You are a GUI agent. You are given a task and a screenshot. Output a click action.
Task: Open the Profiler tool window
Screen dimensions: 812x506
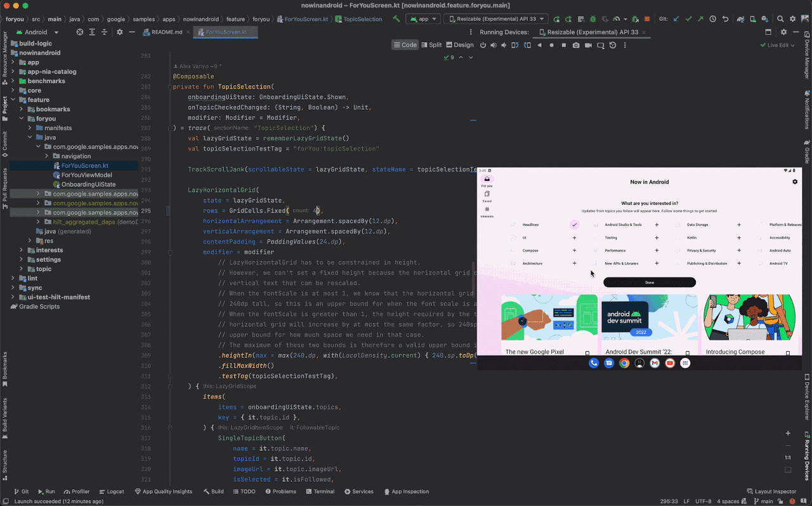point(77,491)
